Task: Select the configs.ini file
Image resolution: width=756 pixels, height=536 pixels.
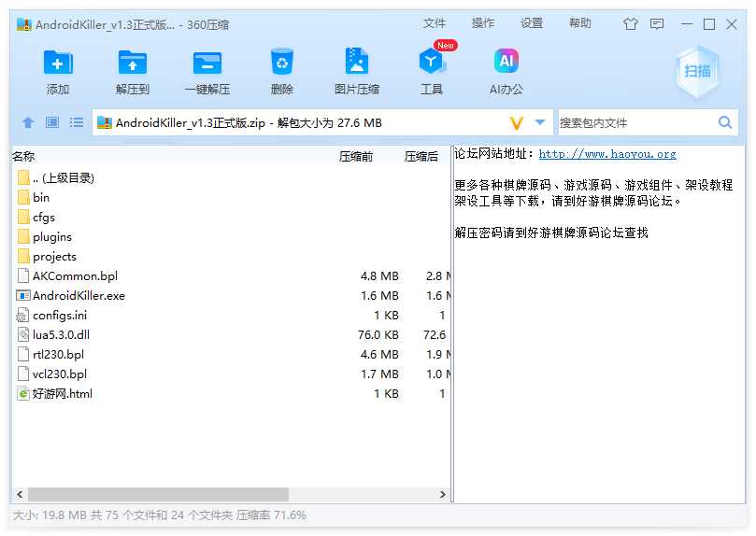Action: tap(231, 316)
